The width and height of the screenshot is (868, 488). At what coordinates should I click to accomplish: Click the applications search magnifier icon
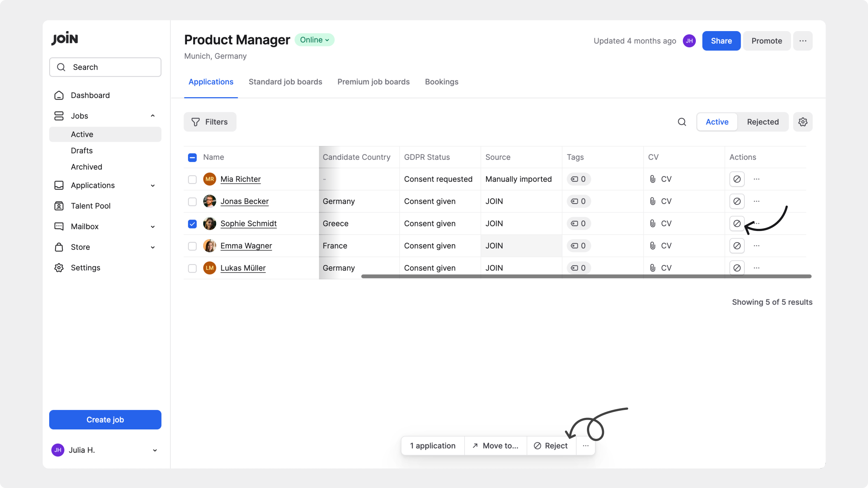click(682, 122)
